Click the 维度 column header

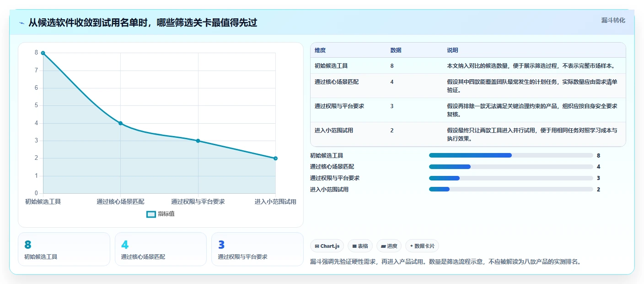320,50
